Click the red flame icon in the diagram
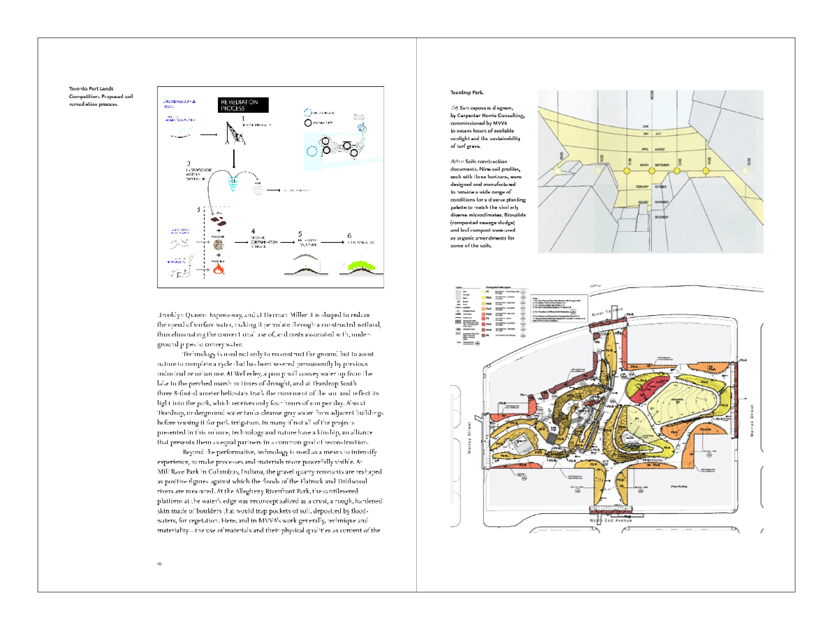The height and width of the screenshot is (644, 833). pos(218,269)
